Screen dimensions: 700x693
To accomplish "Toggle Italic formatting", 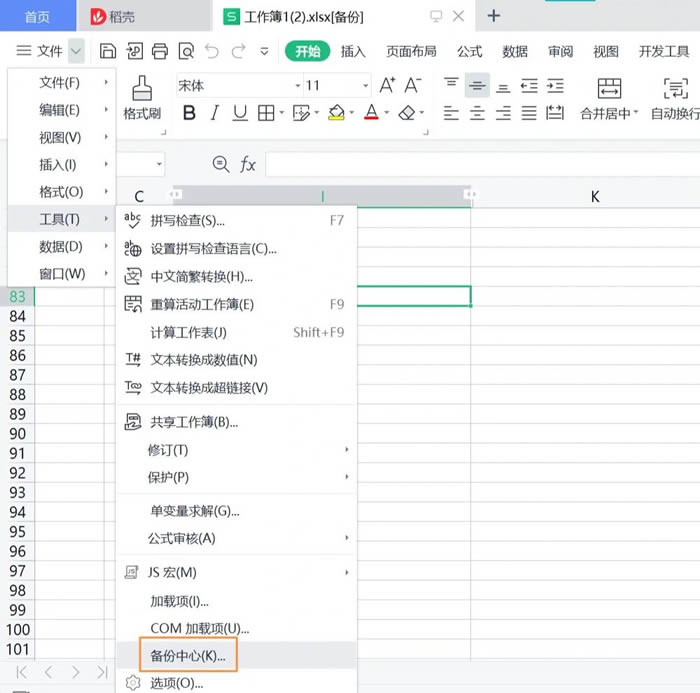I will click(x=215, y=113).
